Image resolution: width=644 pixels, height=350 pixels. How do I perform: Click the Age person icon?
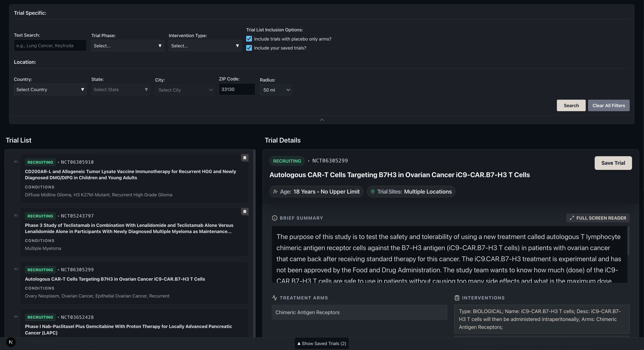click(x=275, y=192)
